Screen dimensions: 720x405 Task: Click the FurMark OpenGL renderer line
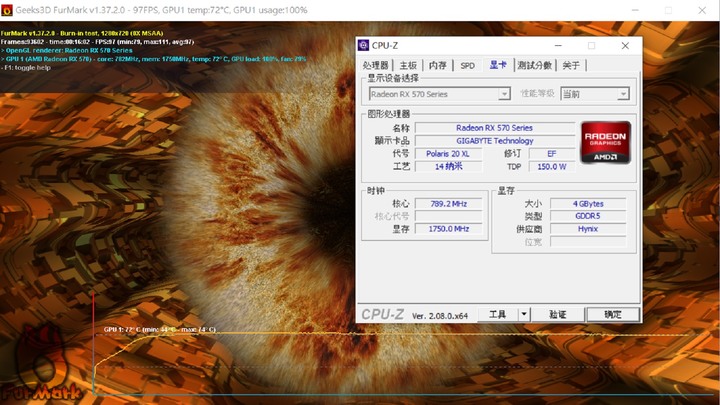coord(67,51)
